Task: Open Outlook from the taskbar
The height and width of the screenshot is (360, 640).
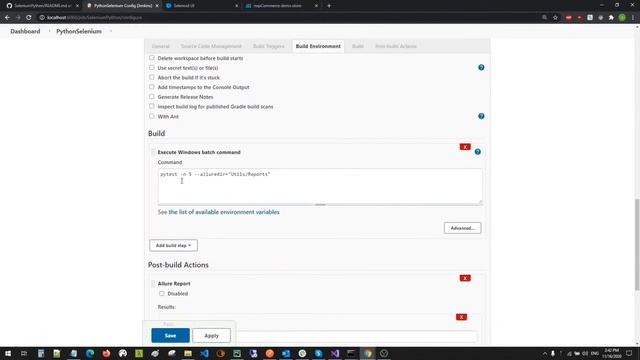Action: pyautogui.click(x=286, y=353)
